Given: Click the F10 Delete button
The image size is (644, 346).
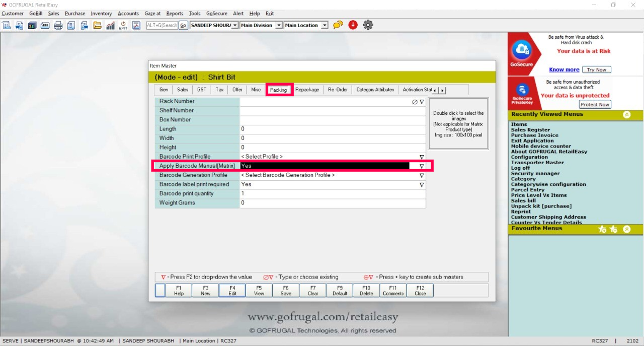Looking at the screenshot, I should pyautogui.click(x=366, y=291).
